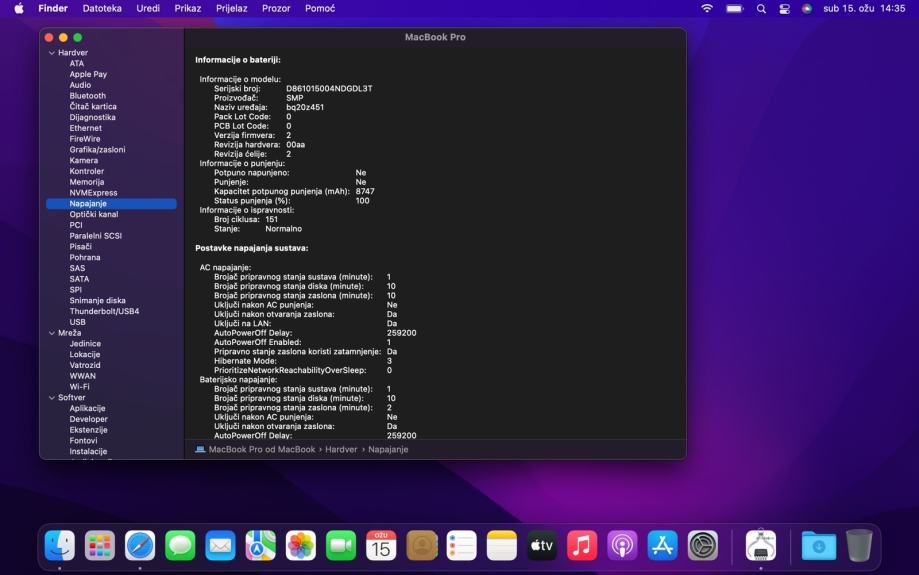Open App Store from the Dock
This screenshot has width=919, height=575.
[662, 545]
